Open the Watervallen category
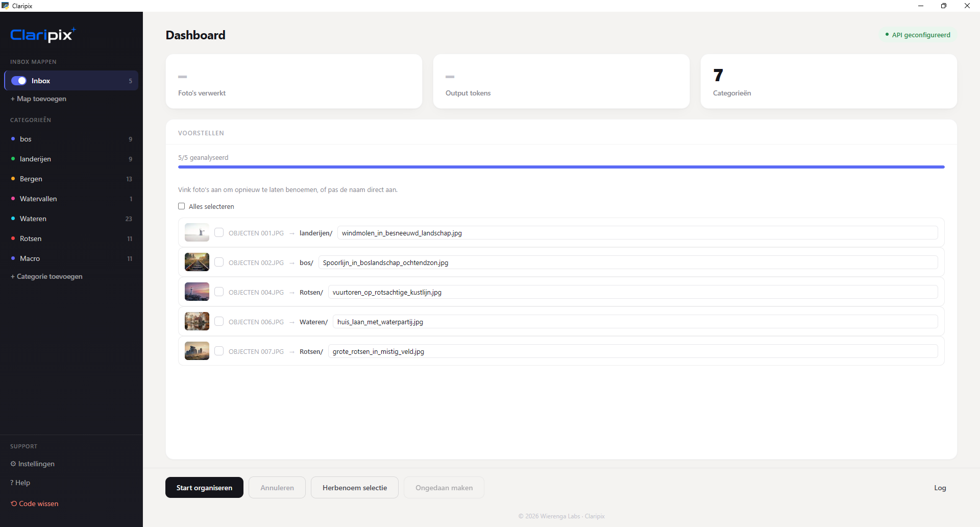 click(x=71, y=199)
